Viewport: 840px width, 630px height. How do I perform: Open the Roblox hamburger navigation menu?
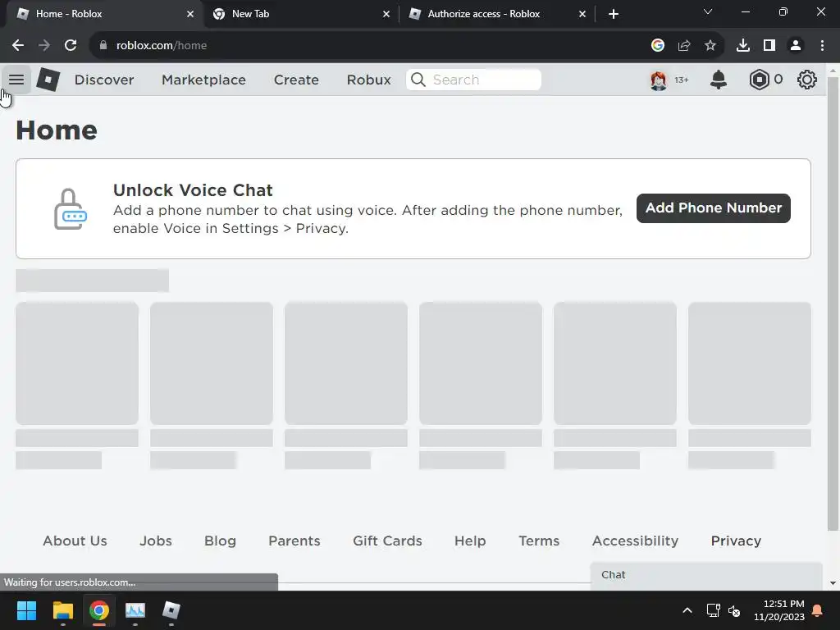16,80
